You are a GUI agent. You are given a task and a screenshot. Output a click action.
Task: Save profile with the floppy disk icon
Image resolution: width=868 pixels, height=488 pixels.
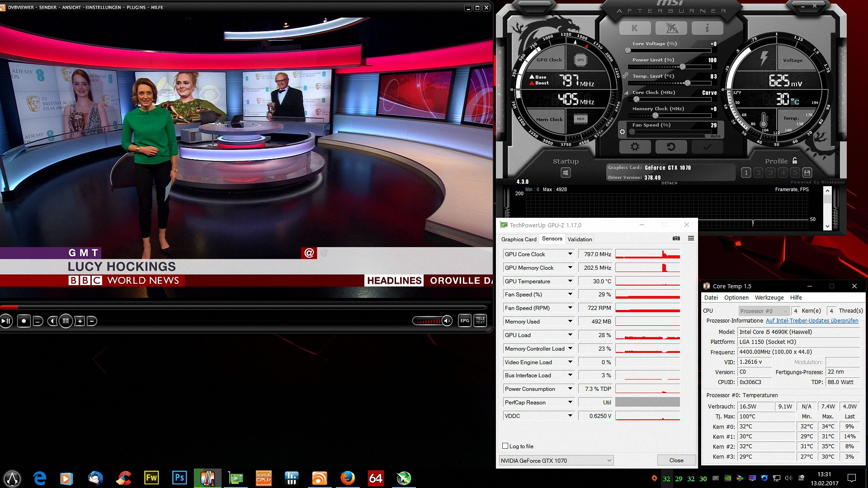pyautogui.click(x=807, y=173)
